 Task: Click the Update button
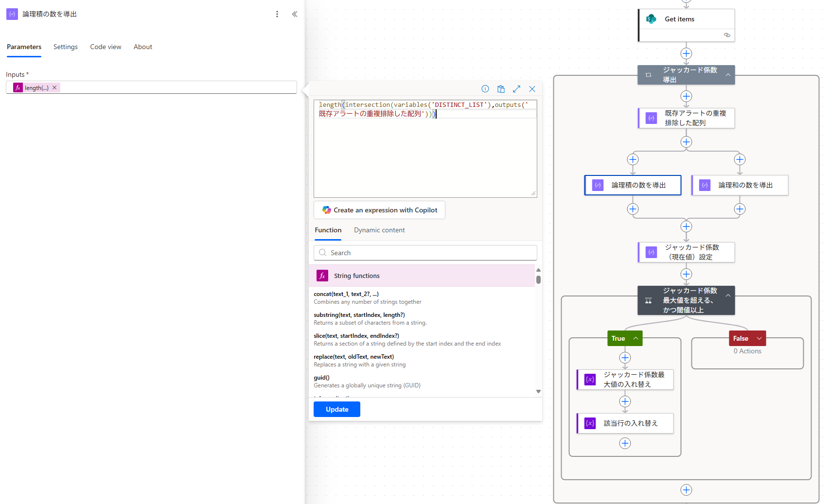337,409
